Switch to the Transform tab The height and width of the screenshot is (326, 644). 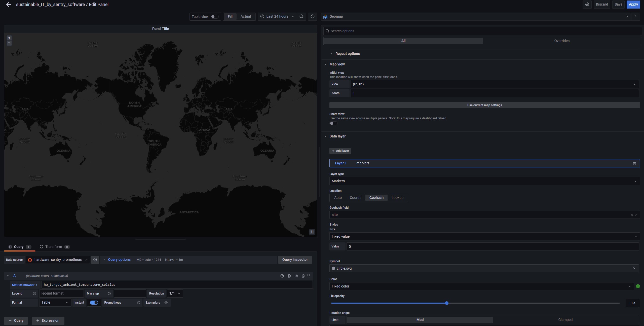53,247
